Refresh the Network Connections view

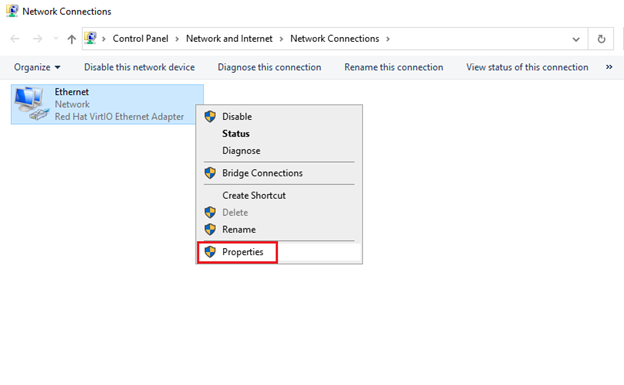coord(601,39)
